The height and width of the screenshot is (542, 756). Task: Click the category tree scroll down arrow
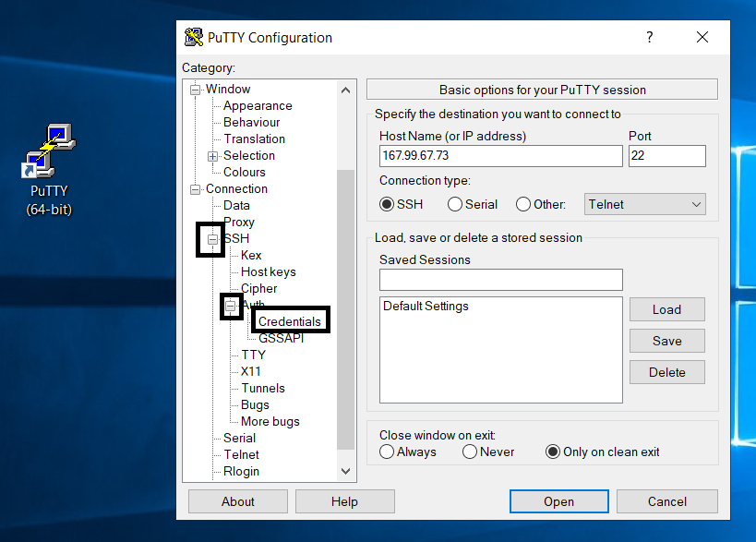coord(346,471)
